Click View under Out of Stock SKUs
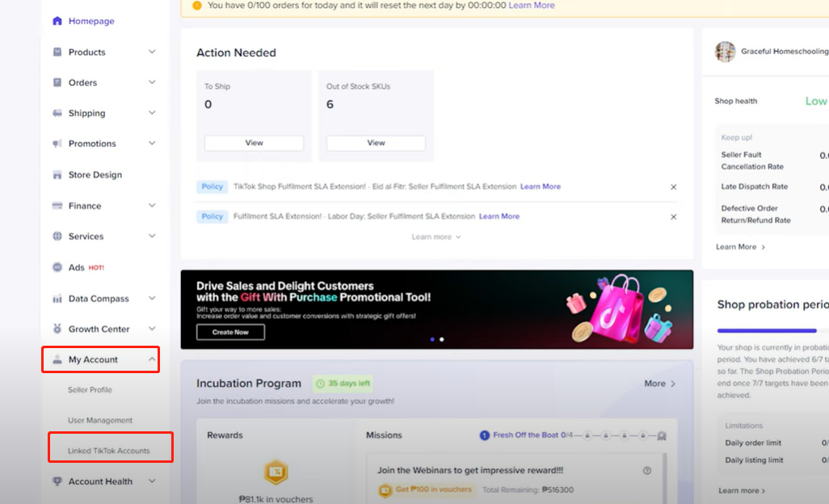 [375, 142]
